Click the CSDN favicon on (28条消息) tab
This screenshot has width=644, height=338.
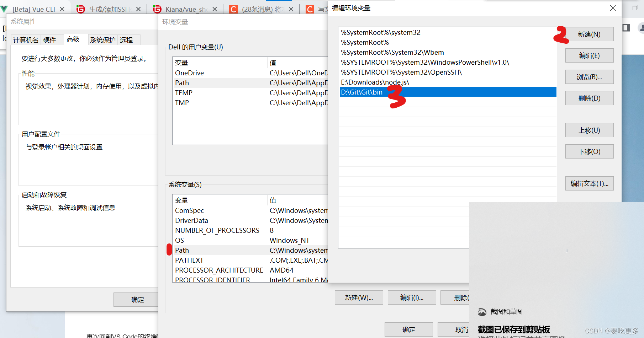[233, 9]
